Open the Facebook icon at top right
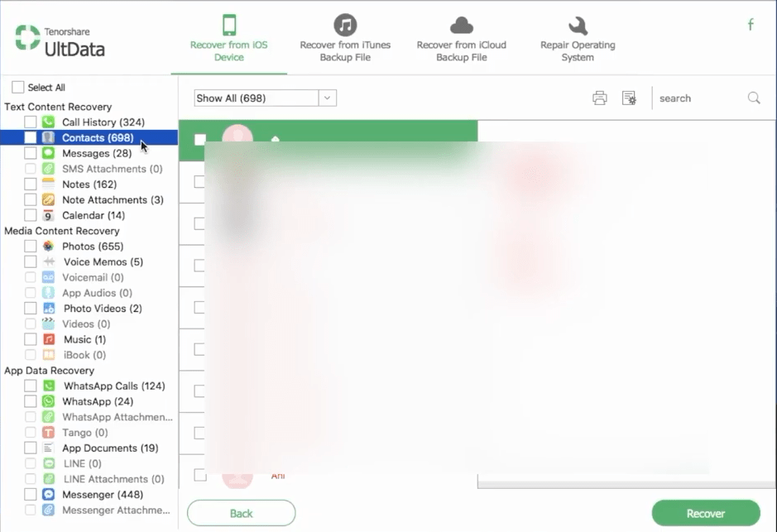The image size is (777, 532). point(751,25)
